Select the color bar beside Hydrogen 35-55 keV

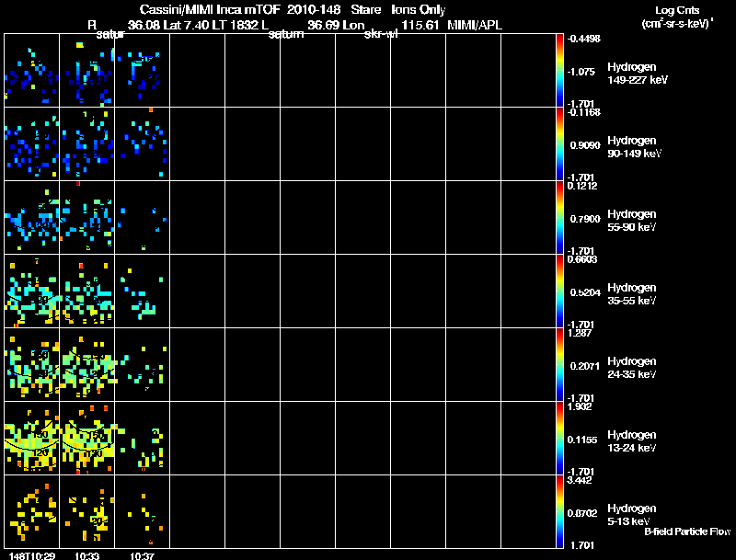559,291
